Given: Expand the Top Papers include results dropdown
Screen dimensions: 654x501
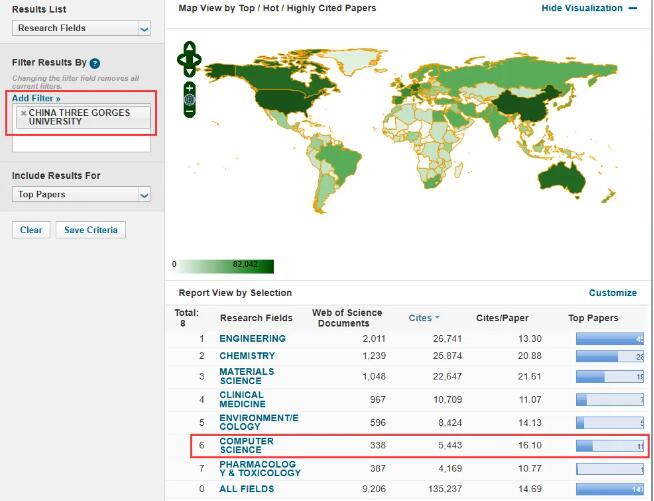Looking at the screenshot, I should [144, 195].
